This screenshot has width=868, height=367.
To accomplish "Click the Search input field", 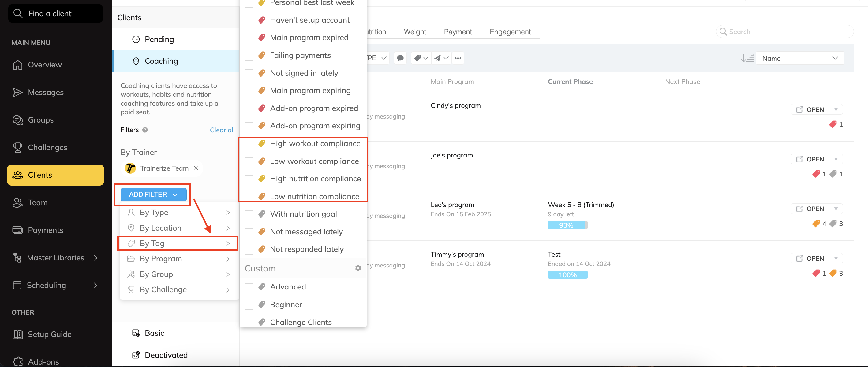I will point(785,32).
